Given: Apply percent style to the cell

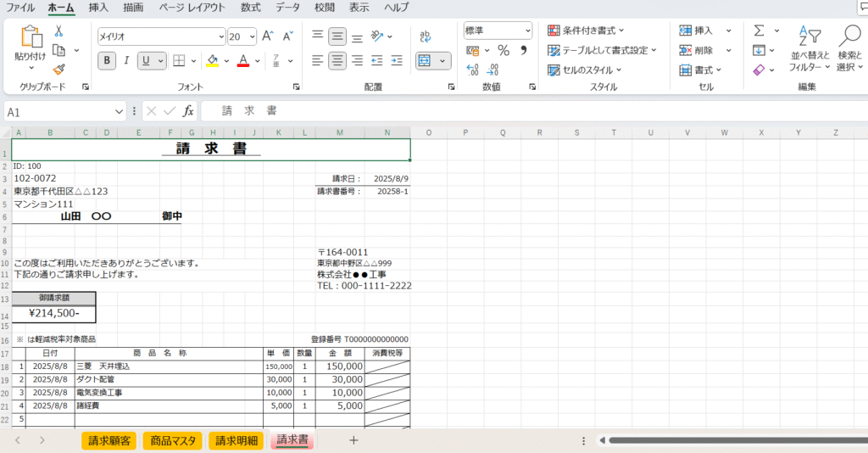Looking at the screenshot, I should 504,50.
